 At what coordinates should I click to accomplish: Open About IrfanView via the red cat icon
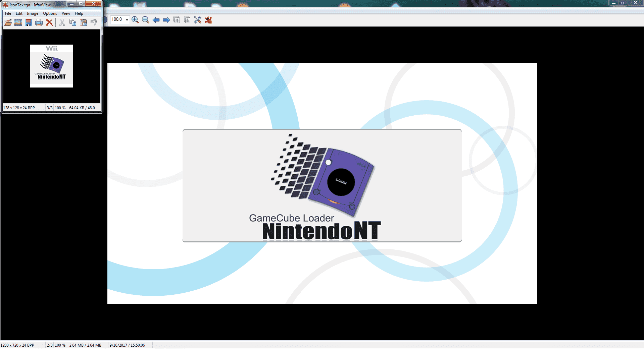click(x=208, y=20)
